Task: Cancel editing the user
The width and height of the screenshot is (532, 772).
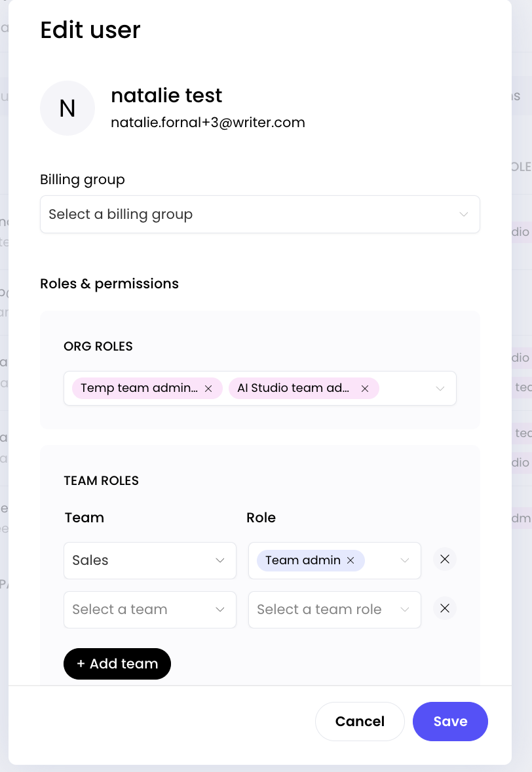Action: coord(360,722)
